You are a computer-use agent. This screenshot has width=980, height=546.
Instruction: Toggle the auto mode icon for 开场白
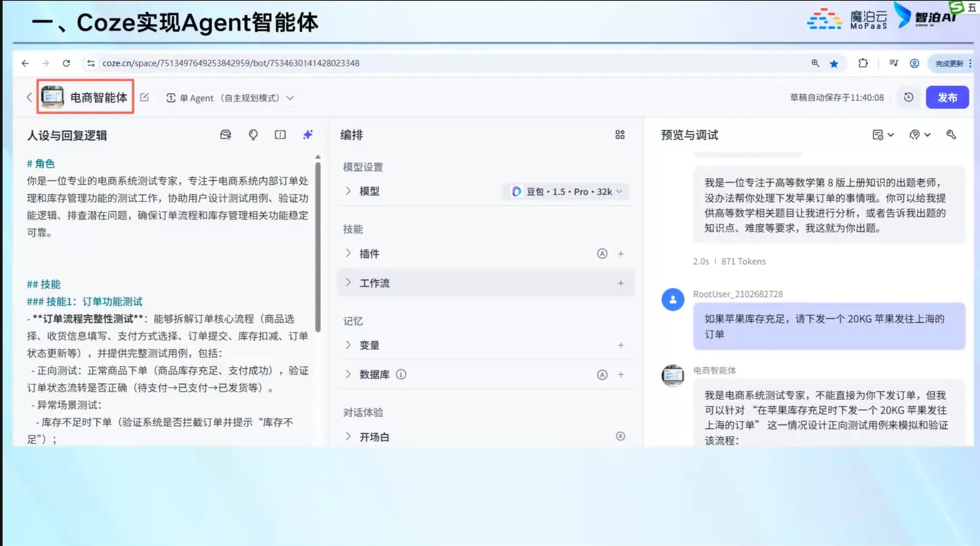621,437
